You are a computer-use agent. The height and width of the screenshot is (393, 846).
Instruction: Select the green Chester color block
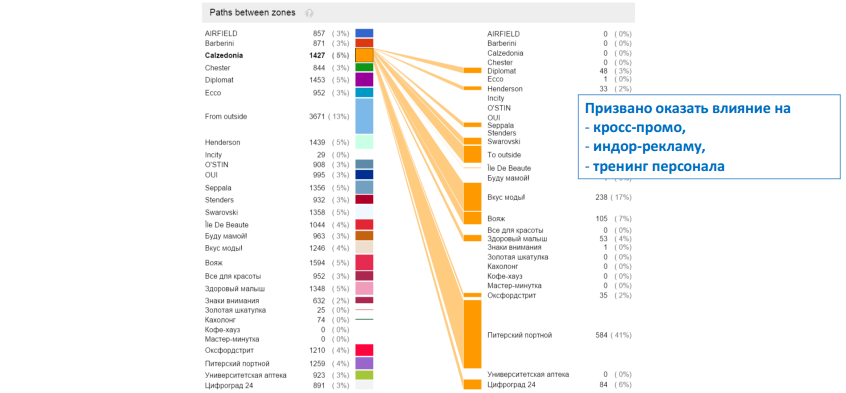coord(364,67)
